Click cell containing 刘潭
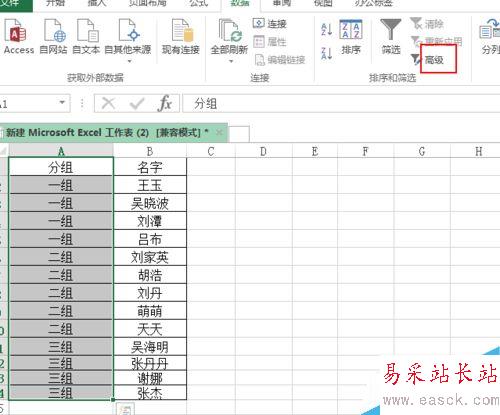This screenshot has width=500, height=415. coord(150,221)
